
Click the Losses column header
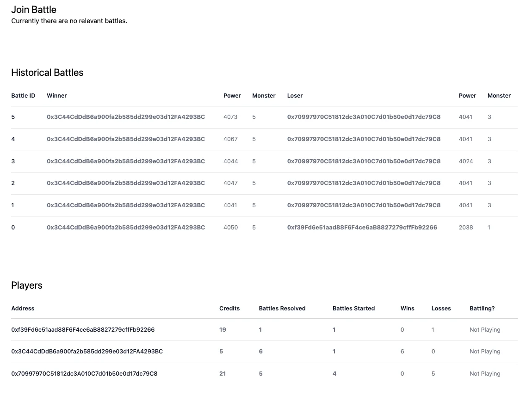click(x=441, y=309)
